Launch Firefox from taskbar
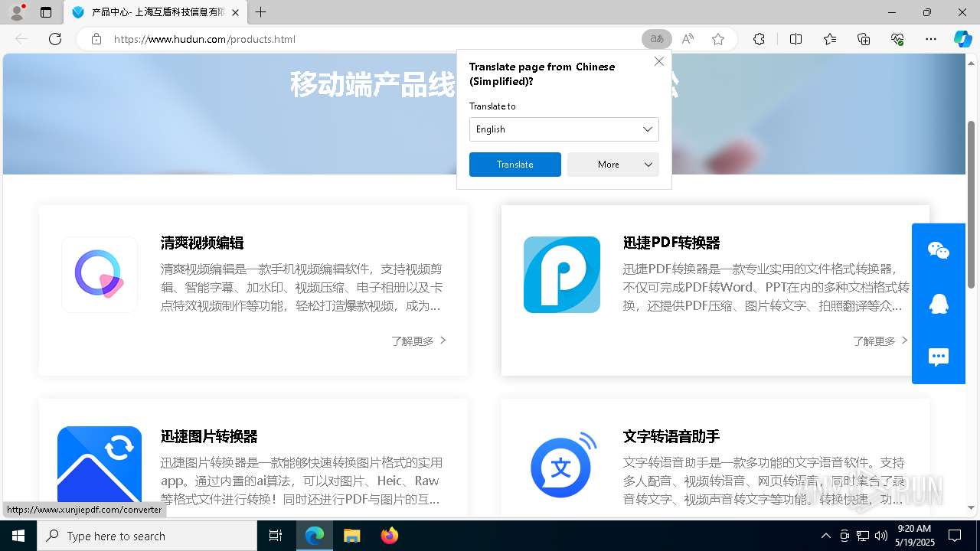This screenshot has width=980, height=551. [390, 536]
